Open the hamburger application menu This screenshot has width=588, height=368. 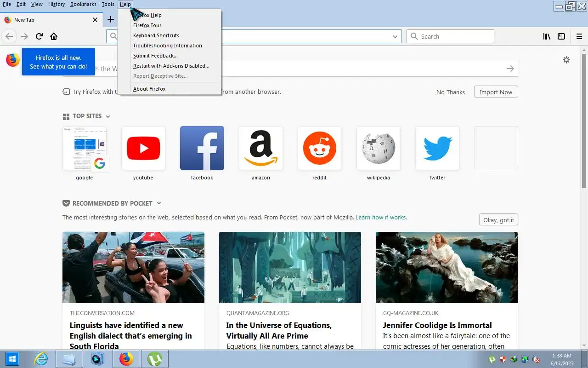pyautogui.click(x=579, y=36)
